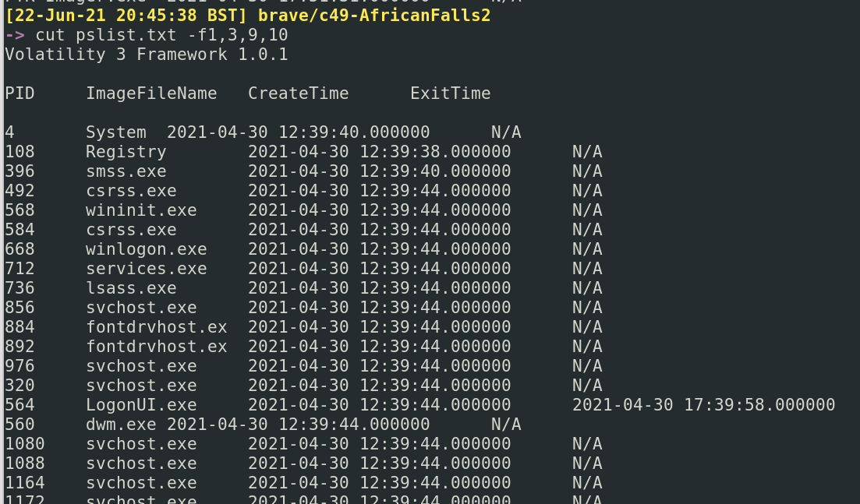Select the Registry process name
The image size is (860, 504).
tap(126, 152)
